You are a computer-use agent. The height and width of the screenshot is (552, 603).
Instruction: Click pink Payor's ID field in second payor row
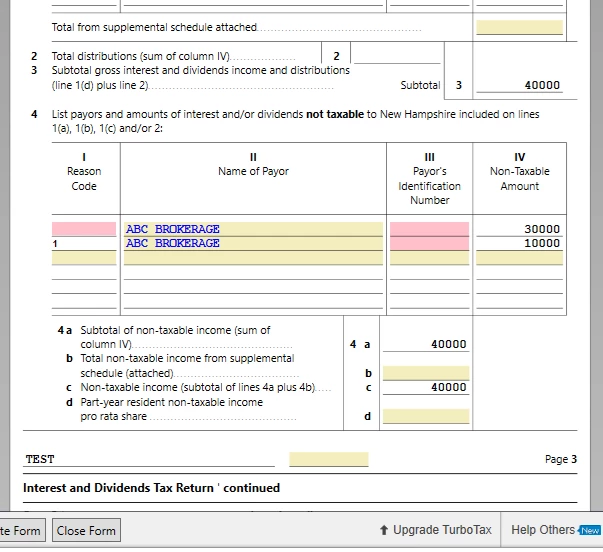coord(430,243)
